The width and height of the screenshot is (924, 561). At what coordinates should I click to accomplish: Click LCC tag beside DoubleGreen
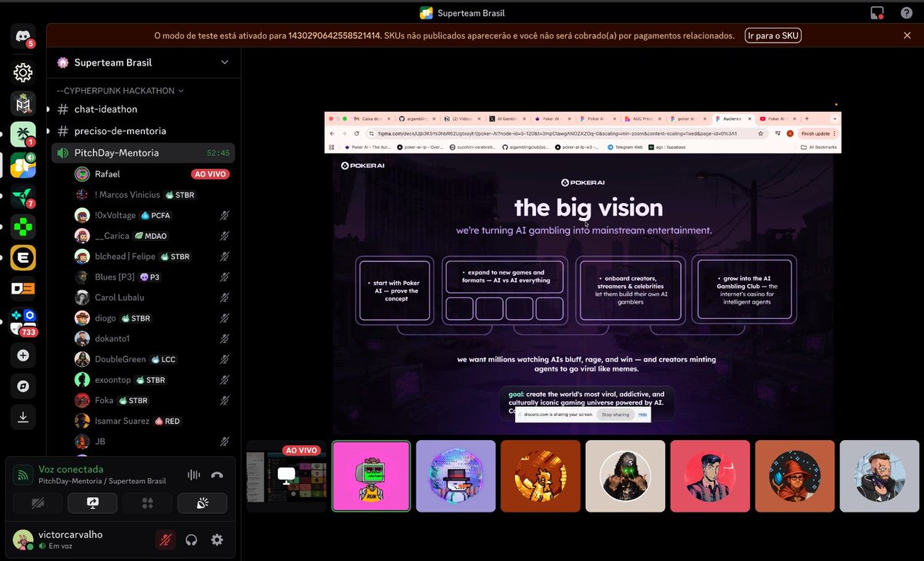click(163, 359)
